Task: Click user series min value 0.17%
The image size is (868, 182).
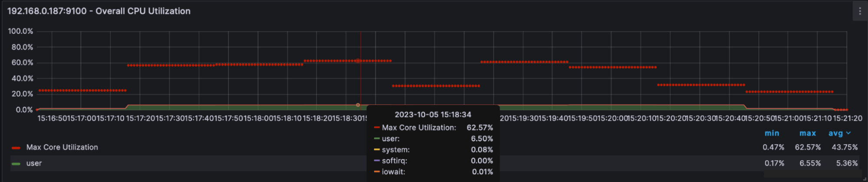Action: click(x=774, y=163)
